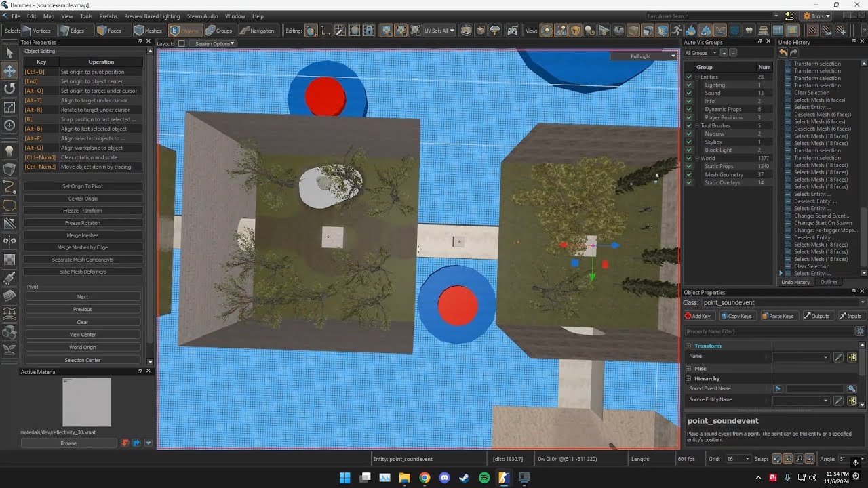Switch selection mode to Faces
868x488 pixels.
pos(108,30)
